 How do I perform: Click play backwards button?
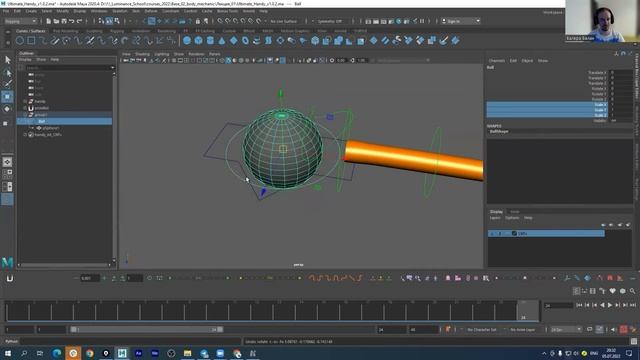point(602,305)
